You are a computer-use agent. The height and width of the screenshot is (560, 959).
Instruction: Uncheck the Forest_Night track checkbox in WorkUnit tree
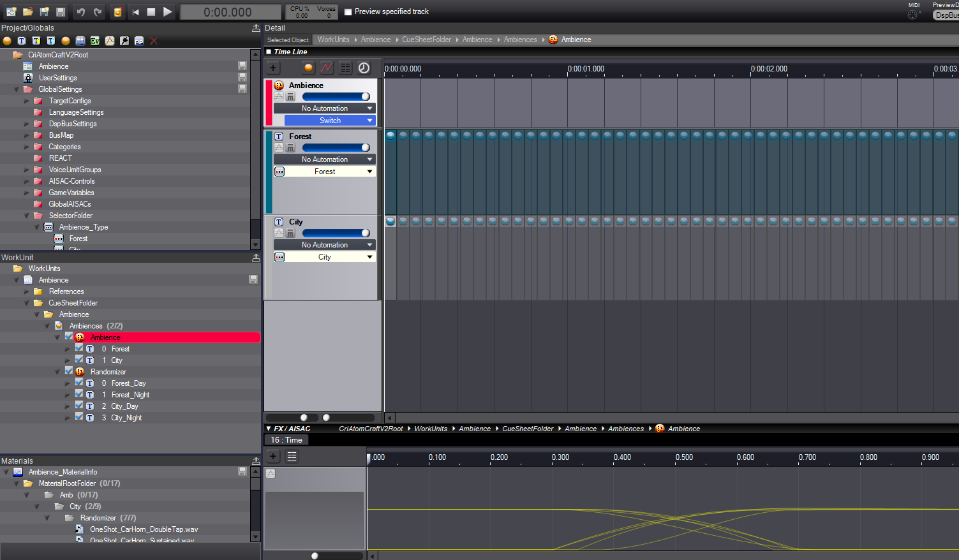(79, 394)
